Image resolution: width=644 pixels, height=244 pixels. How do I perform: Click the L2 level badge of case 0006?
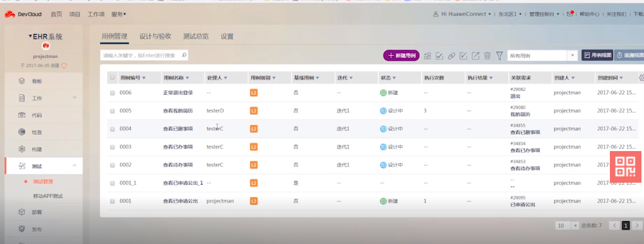[x=254, y=93]
